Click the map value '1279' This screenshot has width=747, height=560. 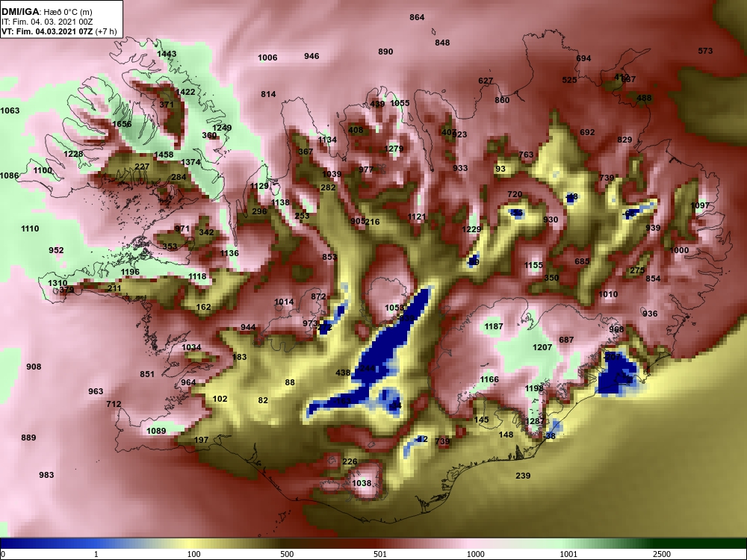pos(394,149)
